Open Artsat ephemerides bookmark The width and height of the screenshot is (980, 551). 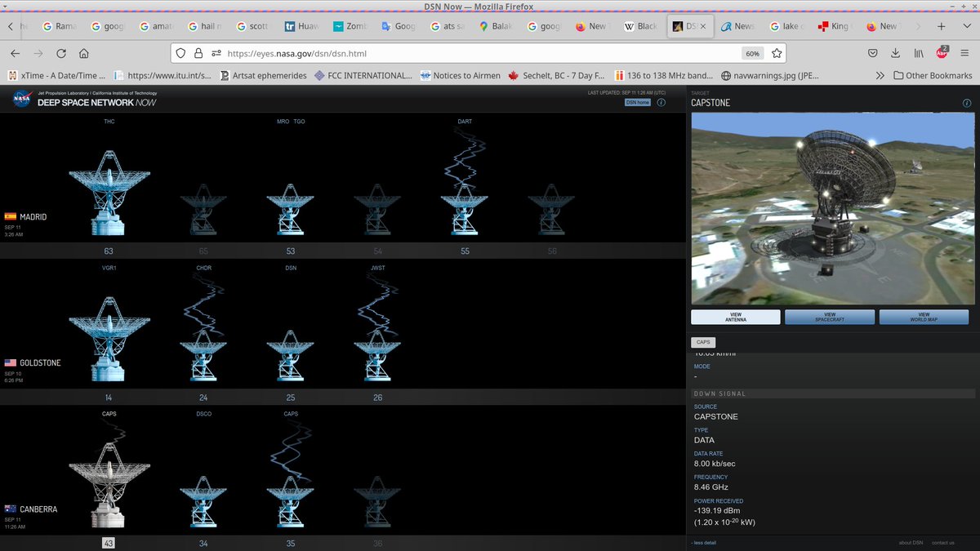pos(264,75)
